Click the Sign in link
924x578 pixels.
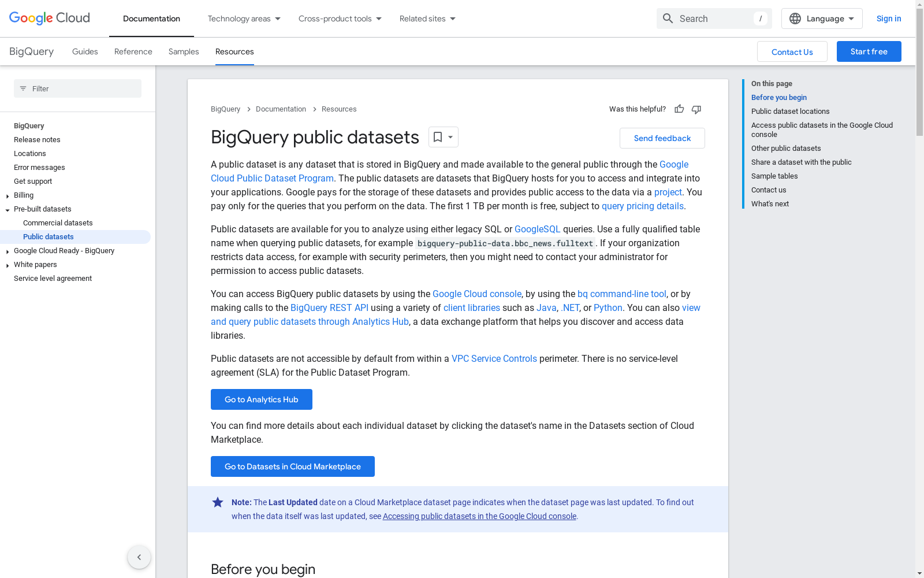(x=889, y=18)
